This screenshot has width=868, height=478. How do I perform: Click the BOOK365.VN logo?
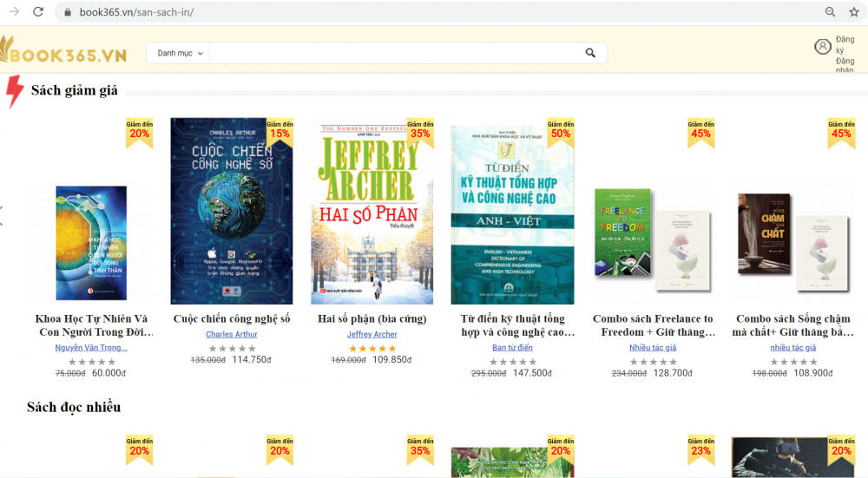(64, 54)
